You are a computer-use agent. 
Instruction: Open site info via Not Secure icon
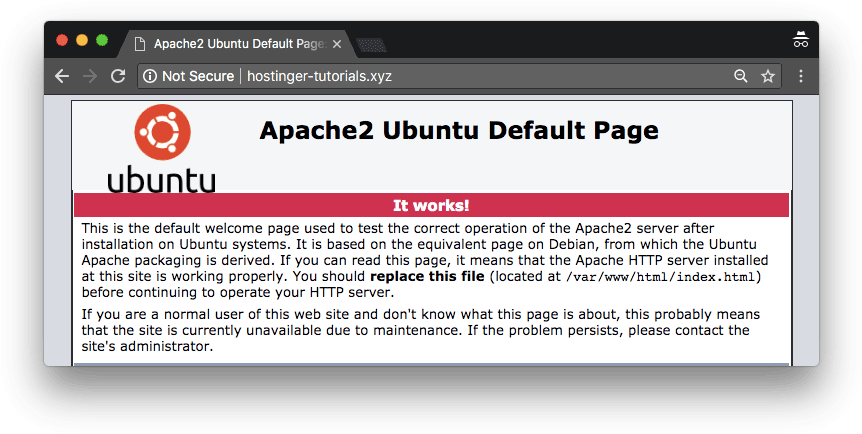pyautogui.click(x=150, y=76)
